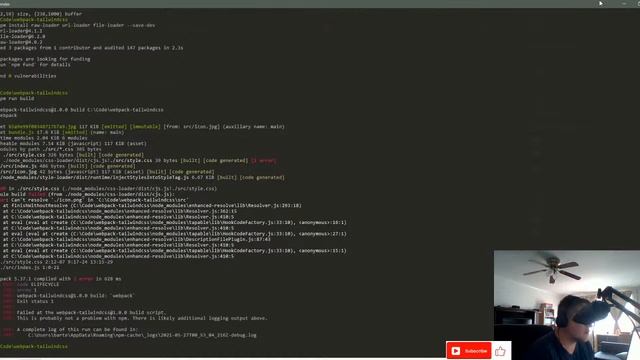Click the play arrow icon in title bar
This screenshot has width=640, height=360.
[x=601, y=3]
